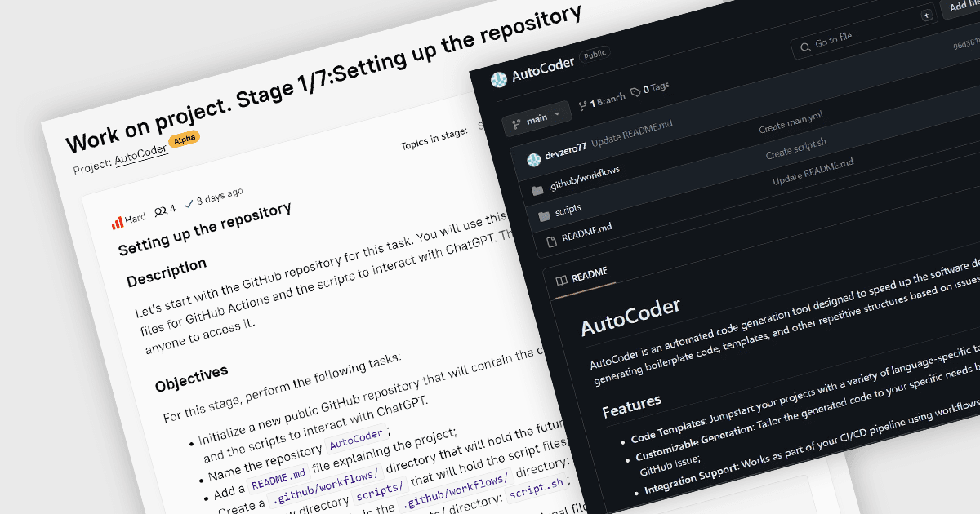The height and width of the screenshot is (514, 980).
Task: Click the participants icon next to 4
Action: pos(160,210)
